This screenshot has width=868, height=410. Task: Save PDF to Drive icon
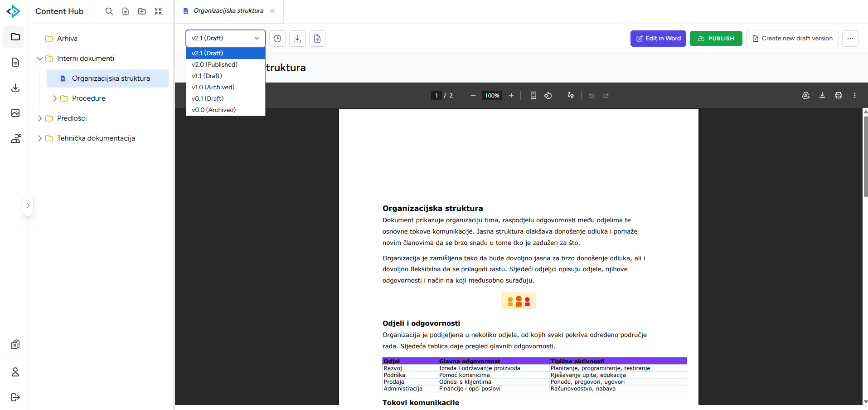coord(806,95)
